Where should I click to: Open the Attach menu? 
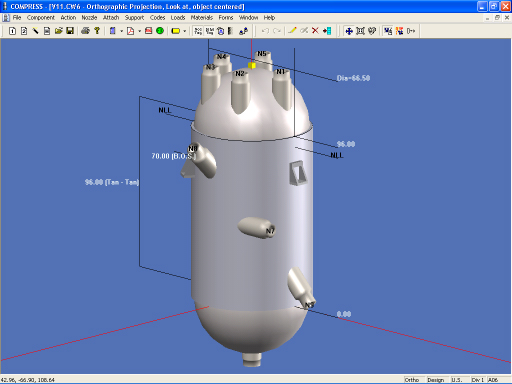[x=111, y=18]
